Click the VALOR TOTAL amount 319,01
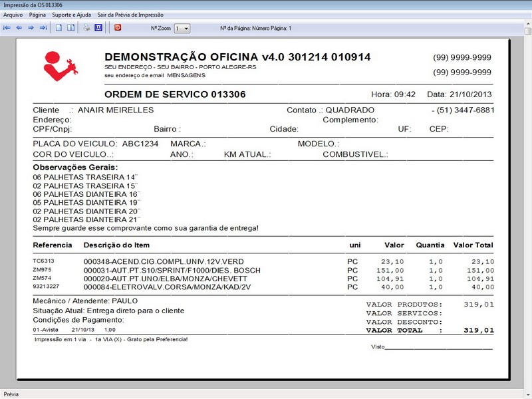The width and height of the screenshot is (532, 399). pyautogui.click(x=479, y=330)
